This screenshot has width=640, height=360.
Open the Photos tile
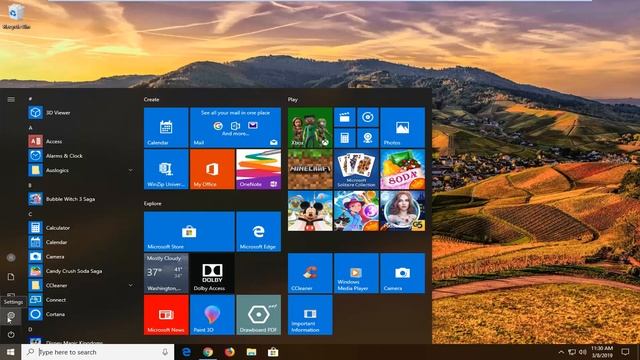[402, 127]
